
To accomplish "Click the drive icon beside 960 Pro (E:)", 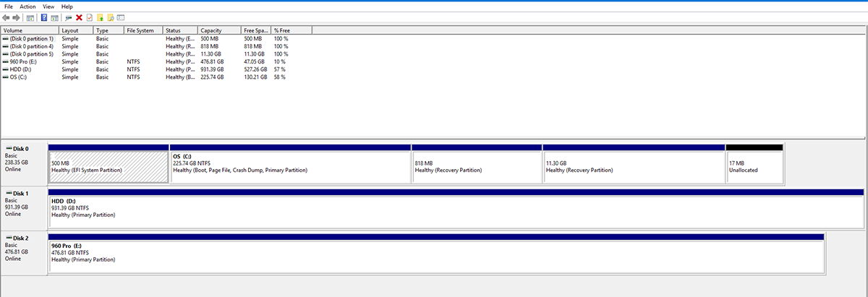I will 6,62.
